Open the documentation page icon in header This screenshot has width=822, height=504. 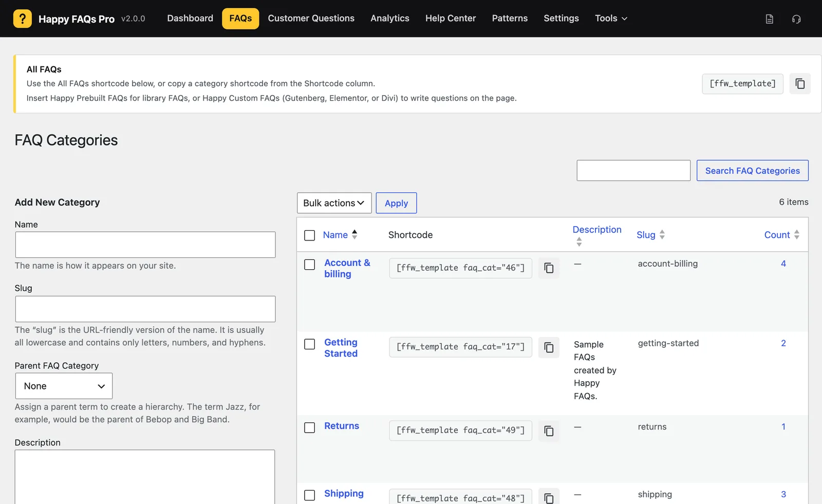(769, 19)
